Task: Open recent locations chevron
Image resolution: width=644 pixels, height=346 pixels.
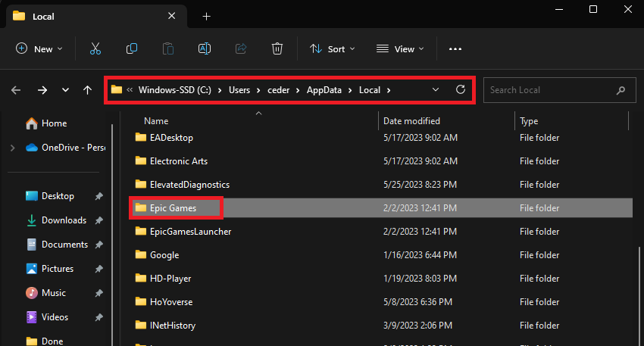Action: click(x=65, y=90)
